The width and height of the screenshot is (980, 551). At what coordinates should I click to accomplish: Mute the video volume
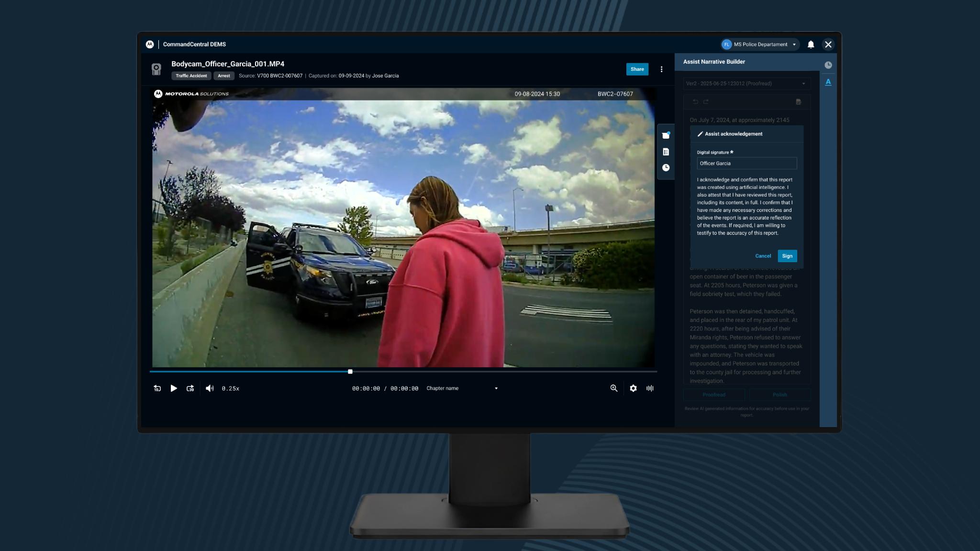210,388
